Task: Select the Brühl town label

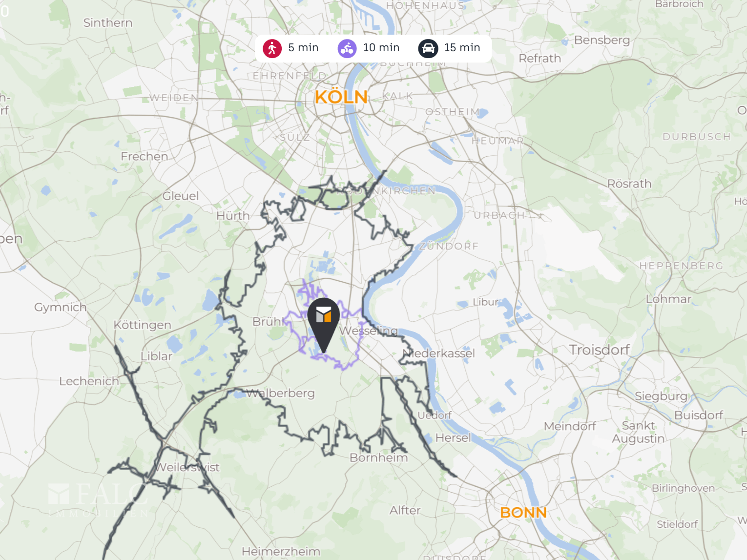Action: point(268,322)
